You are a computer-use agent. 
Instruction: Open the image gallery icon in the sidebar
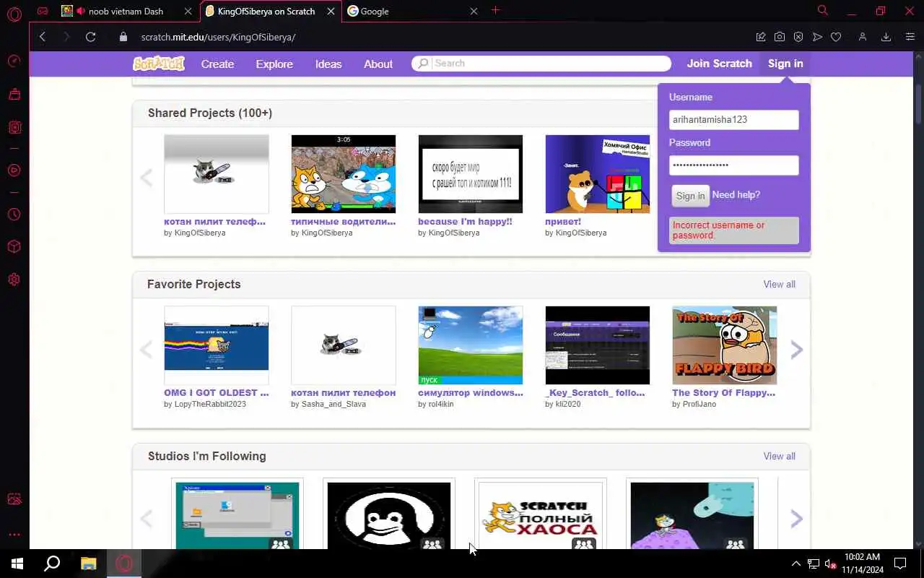[14, 499]
